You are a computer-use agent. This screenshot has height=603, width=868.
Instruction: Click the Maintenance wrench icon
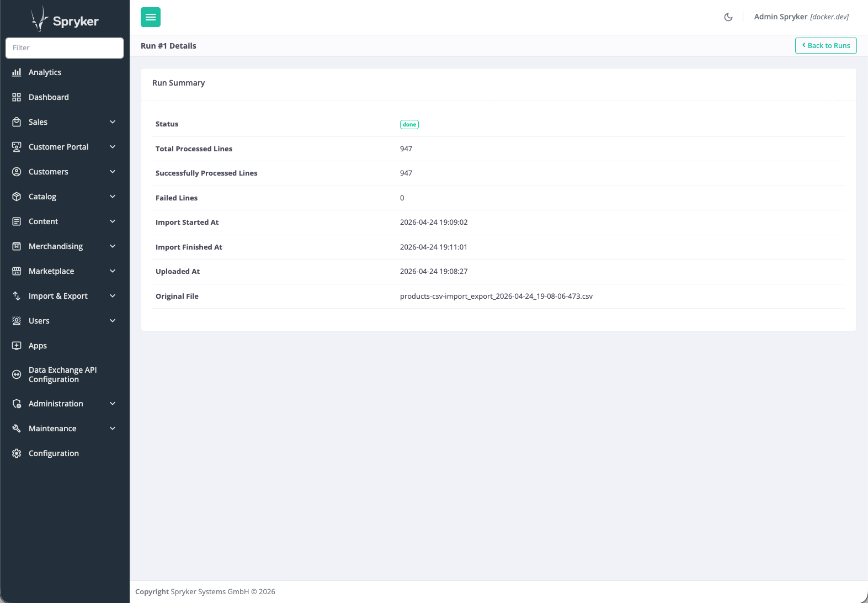[x=17, y=429]
